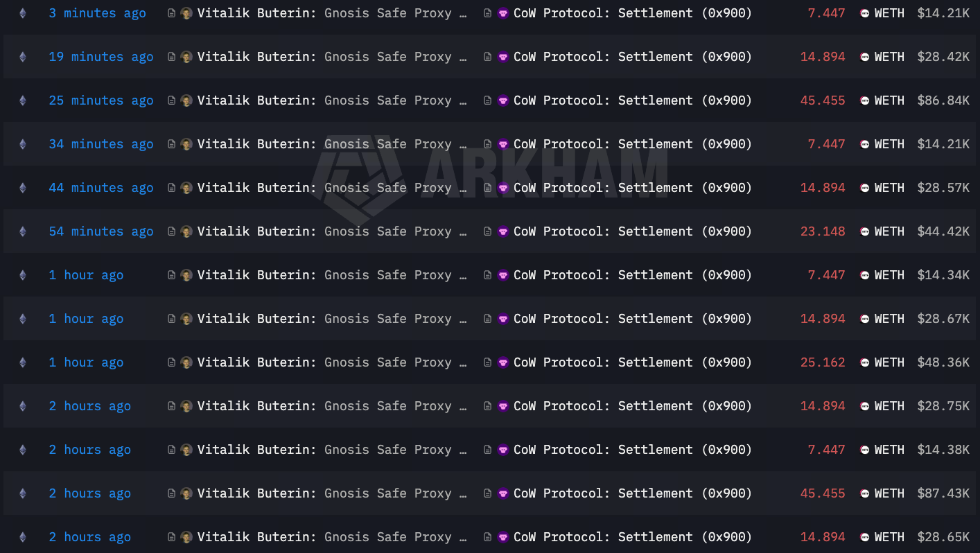Click Ethereum chain icon in the 3 minutes ago row
Viewport: 980px width, 553px height.
[x=22, y=13]
